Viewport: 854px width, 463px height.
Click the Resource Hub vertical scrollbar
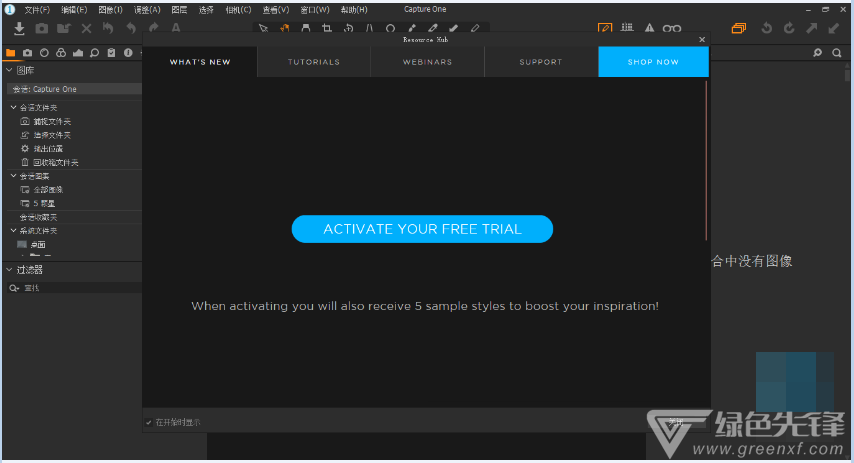click(706, 161)
